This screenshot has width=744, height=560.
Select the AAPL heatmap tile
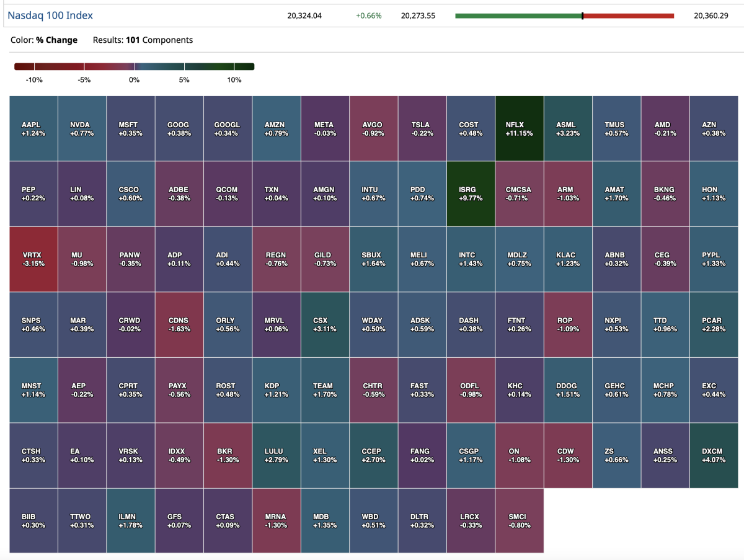coord(33,128)
